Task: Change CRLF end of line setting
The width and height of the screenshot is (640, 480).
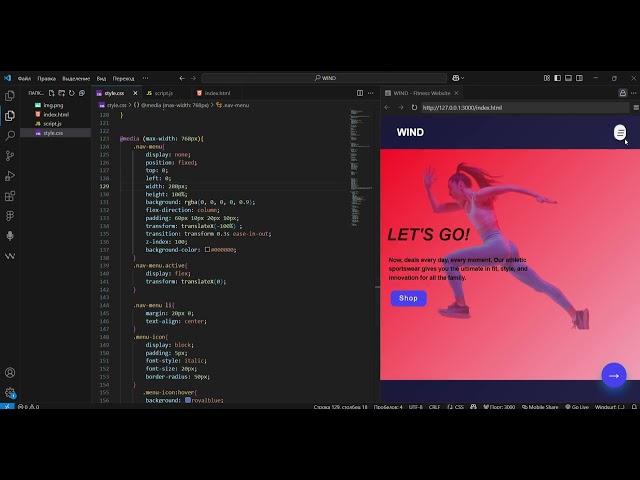Action: [x=434, y=407]
